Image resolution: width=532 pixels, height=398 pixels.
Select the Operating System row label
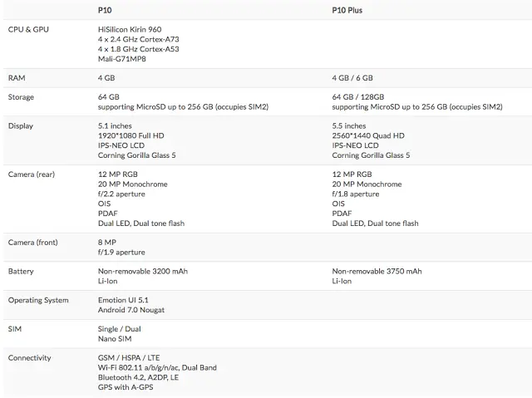point(38,301)
